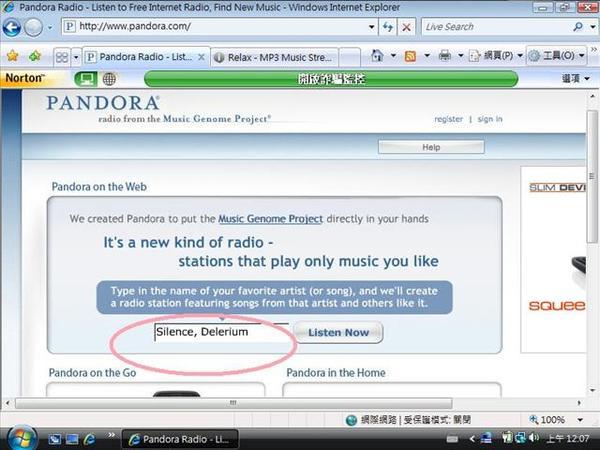Click the green Norton status bar
The height and width of the screenshot is (450, 600).
(331, 79)
